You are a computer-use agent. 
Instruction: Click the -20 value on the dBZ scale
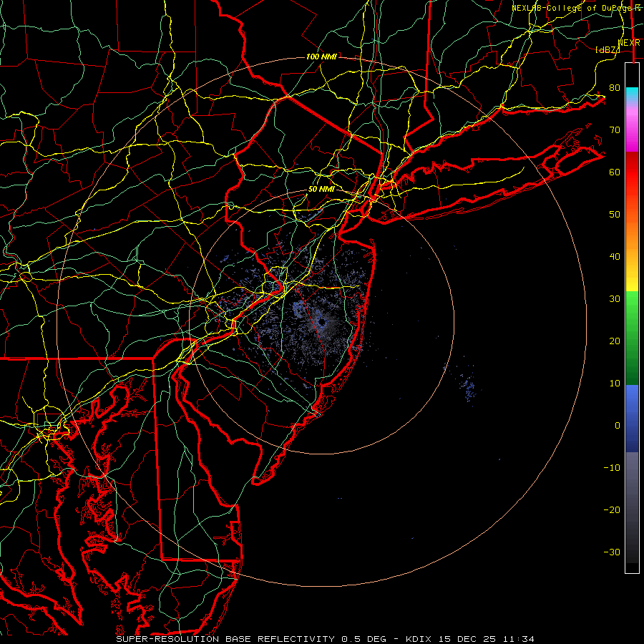pos(612,509)
